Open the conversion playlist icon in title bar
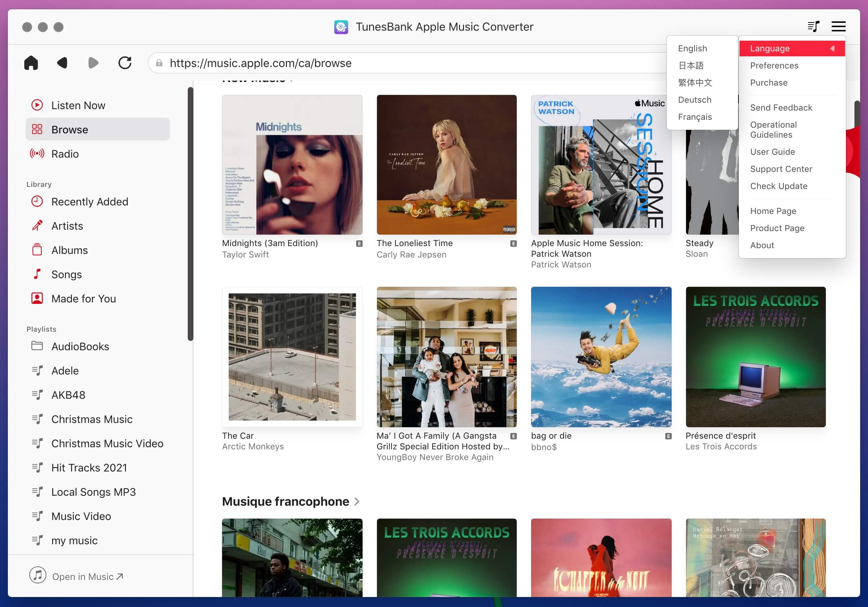The image size is (868, 607). [x=813, y=26]
